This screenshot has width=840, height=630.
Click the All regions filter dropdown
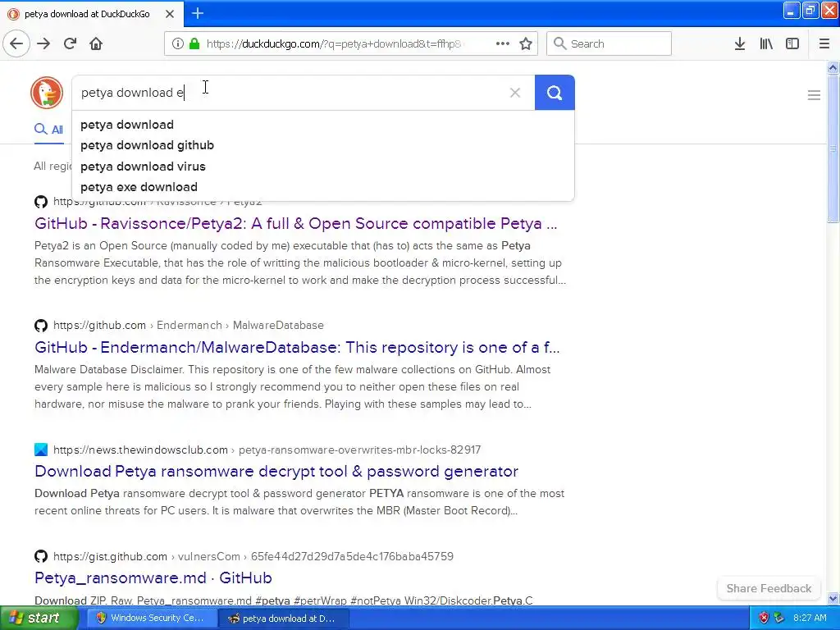[x=52, y=166]
